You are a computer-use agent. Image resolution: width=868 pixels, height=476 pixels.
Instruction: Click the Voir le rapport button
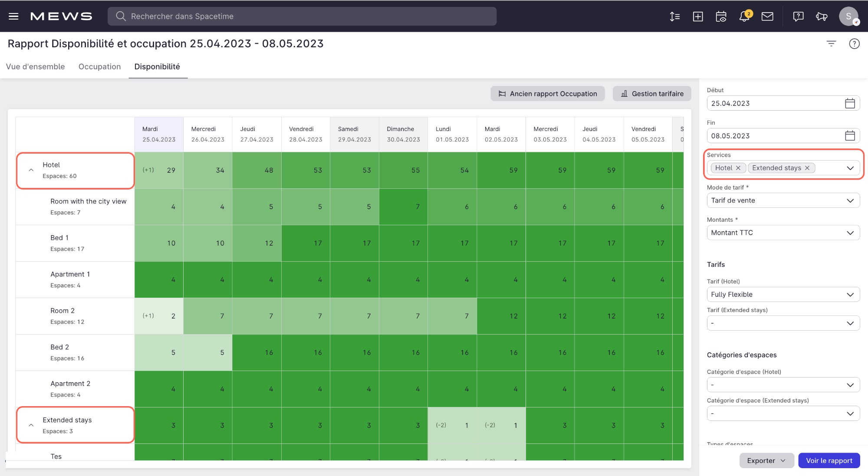click(829, 460)
